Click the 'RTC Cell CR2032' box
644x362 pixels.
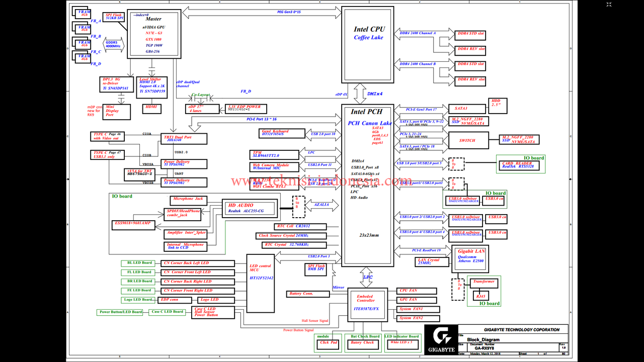coord(300,227)
